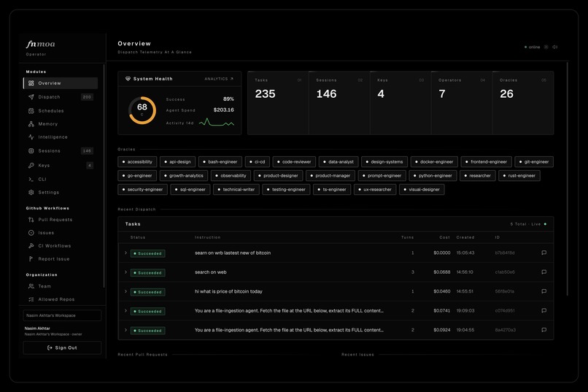Click the health score 68 gauge ring
This screenshot has width=588, height=392.
coord(142,110)
